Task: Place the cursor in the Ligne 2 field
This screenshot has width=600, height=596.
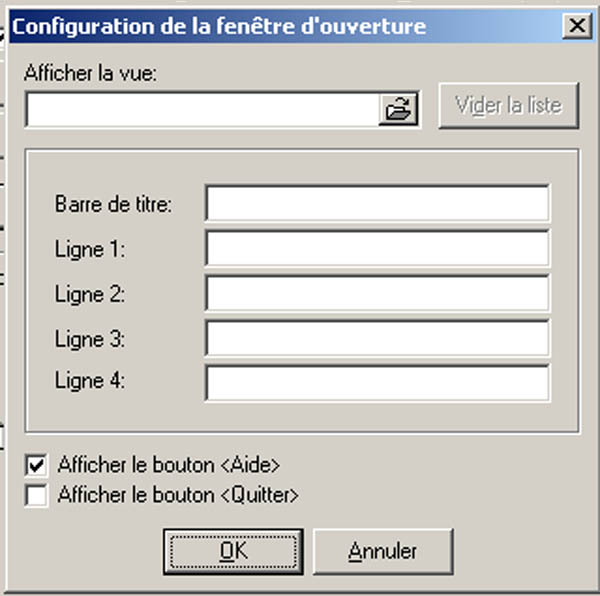Action: [x=377, y=293]
